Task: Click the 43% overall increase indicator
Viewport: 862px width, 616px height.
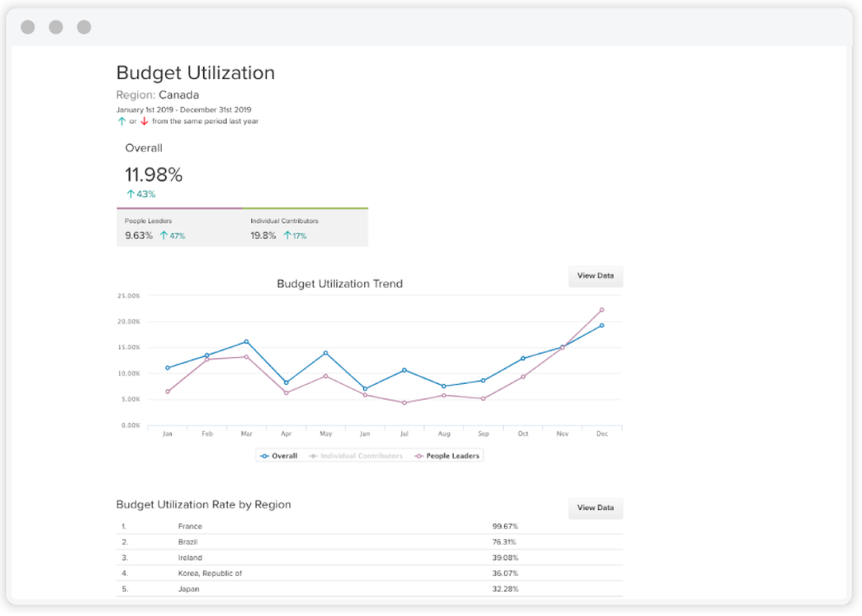Action: pyautogui.click(x=142, y=194)
